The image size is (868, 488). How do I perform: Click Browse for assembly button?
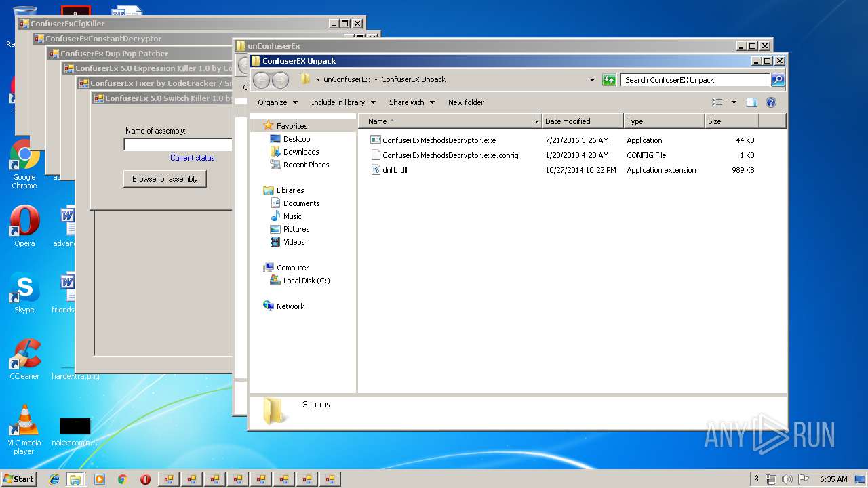click(165, 179)
